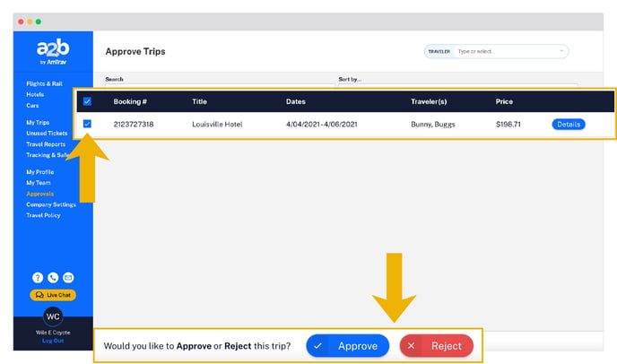Screen dimensions: 617x364
Task: Click the email envelope icon
Action: tap(68, 278)
